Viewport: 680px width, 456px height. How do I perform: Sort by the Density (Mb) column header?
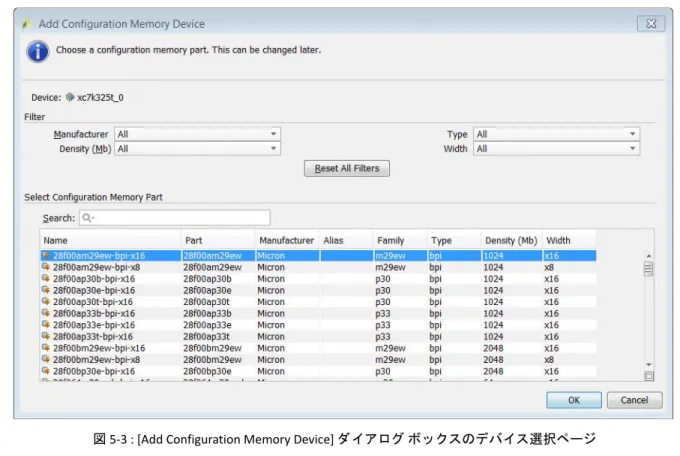(511, 240)
